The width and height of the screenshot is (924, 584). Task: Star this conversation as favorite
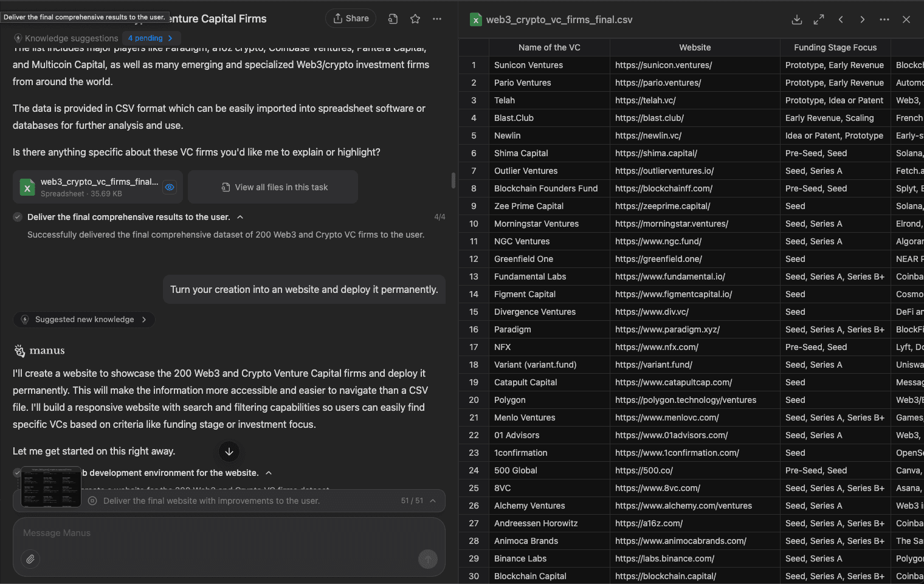point(415,19)
